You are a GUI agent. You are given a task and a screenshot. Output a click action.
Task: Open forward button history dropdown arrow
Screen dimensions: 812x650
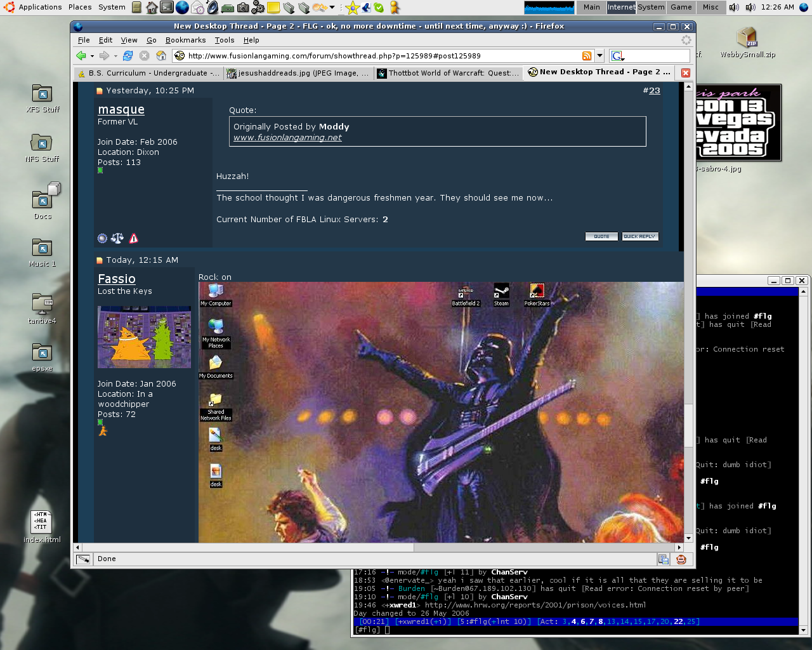[x=115, y=56]
